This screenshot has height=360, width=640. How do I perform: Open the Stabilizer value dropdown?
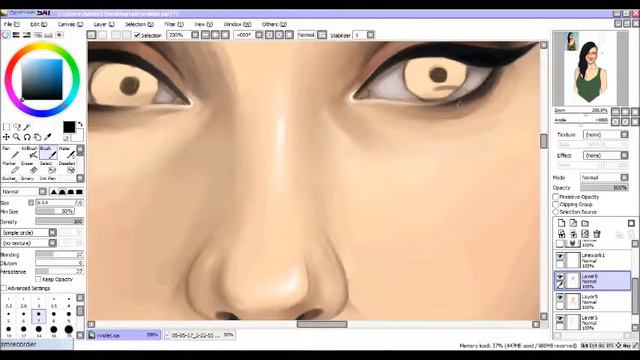[x=370, y=35]
